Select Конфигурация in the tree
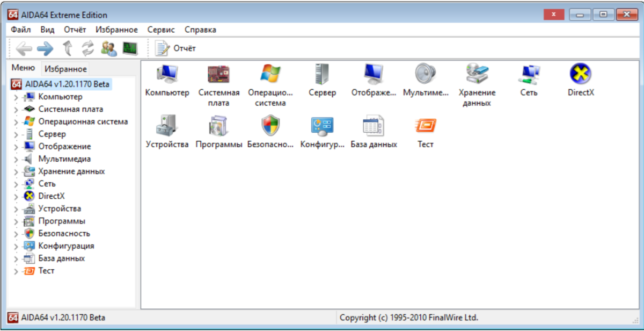644x331 pixels. tap(66, 246)
